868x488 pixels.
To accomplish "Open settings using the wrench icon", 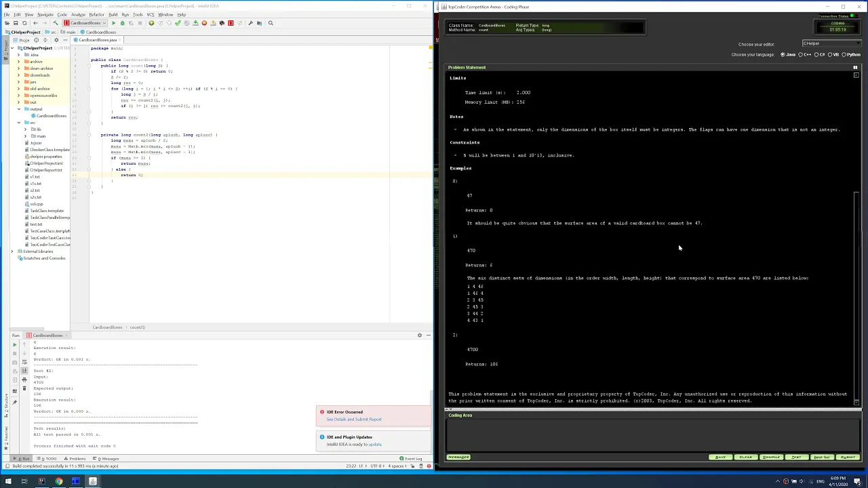I will click(251, 23).
